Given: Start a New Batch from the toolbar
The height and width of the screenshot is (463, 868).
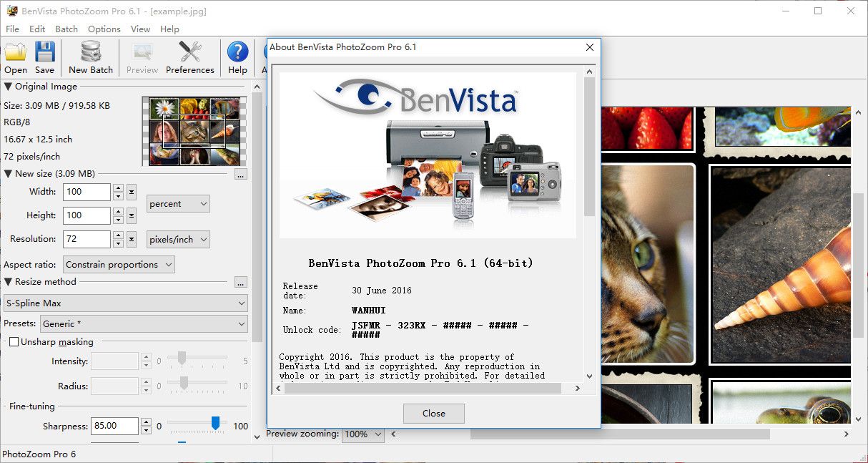Looking at the screenshot, I should click(x=91, y=58).
